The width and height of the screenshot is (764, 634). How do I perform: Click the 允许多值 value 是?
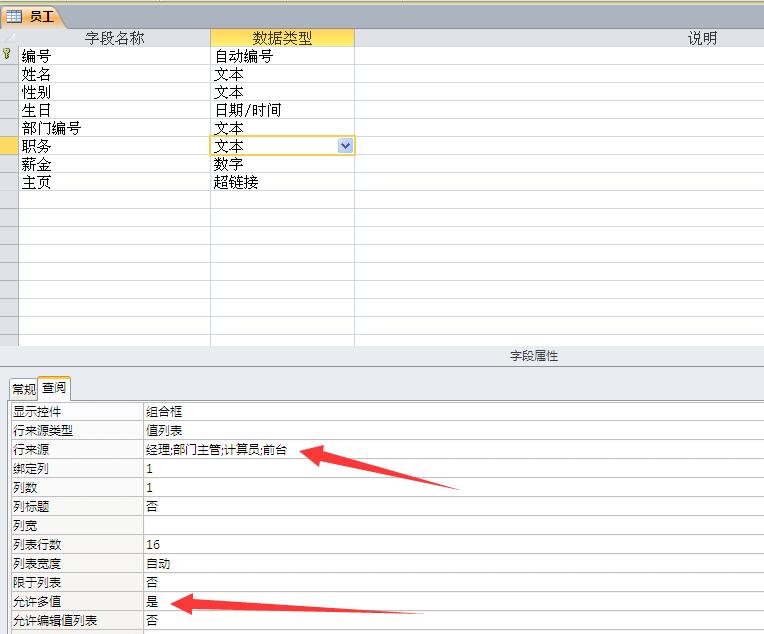[x=454, y=602]
